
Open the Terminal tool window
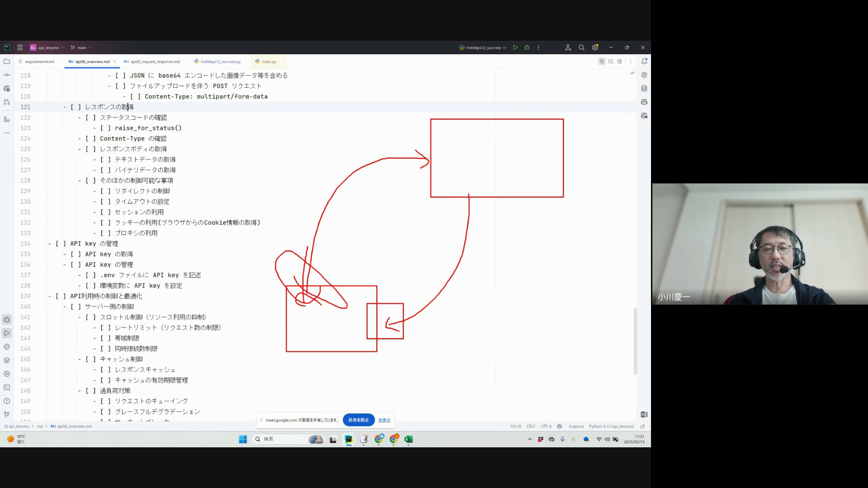click(7, 387)
